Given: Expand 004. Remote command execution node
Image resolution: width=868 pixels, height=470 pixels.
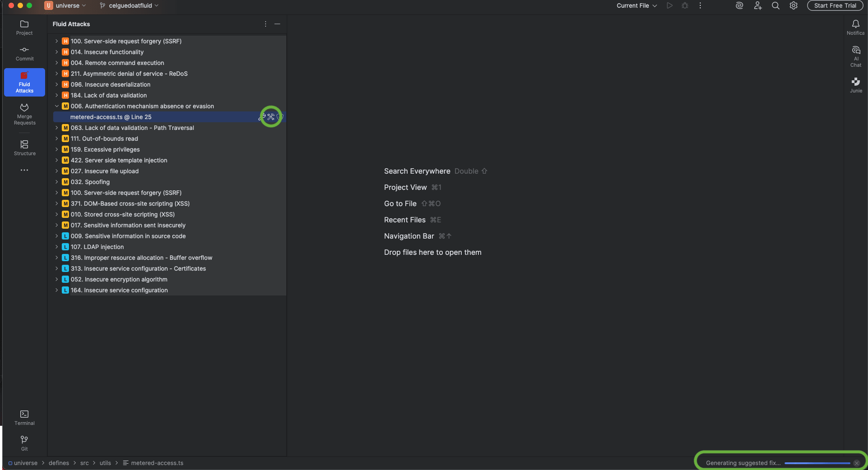Looking at the screenshot, I should coord(57,63).
